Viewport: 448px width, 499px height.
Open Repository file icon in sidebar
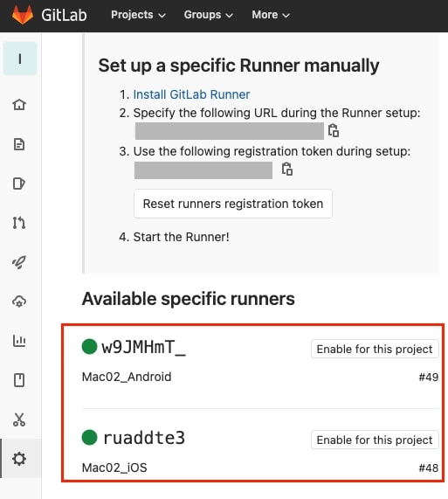(x=19, y=144)
